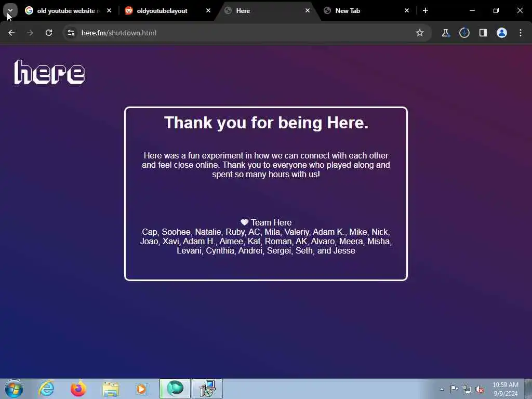This screenshot has width=532, height=399.
Task: Click the Show desktop strip
Action: click(528, 389)
